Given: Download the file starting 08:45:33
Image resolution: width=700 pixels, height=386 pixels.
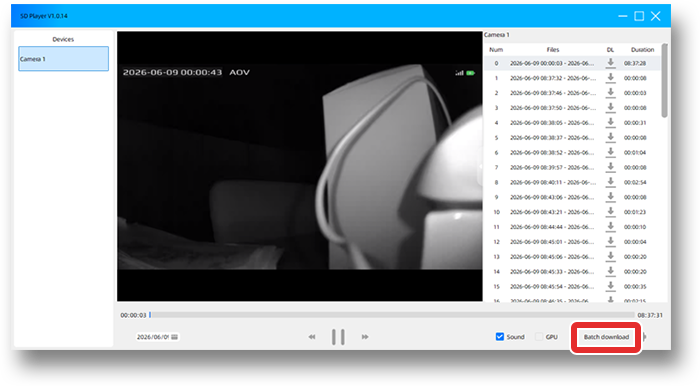Looking at the screenshot, I should pos(610,271).
